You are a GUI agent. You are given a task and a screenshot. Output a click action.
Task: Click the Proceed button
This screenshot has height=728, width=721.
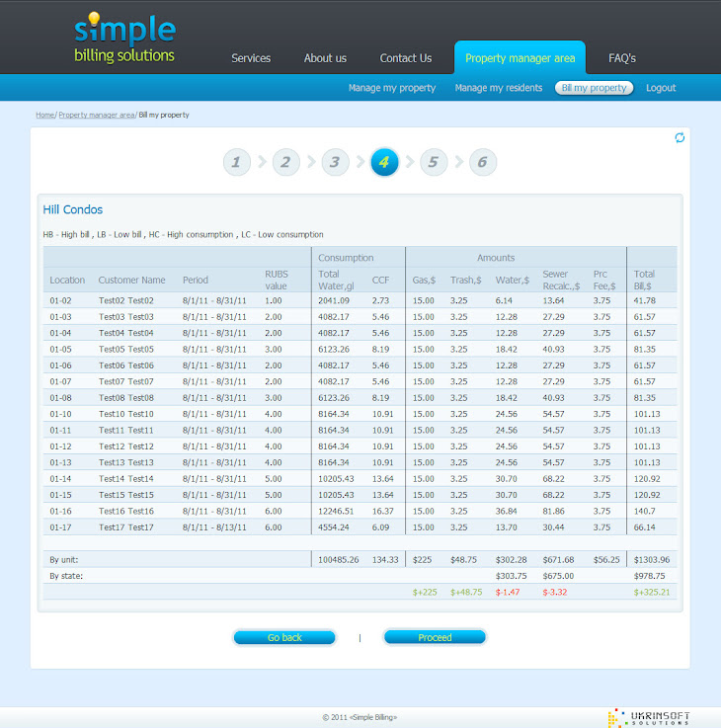(435, 637)
